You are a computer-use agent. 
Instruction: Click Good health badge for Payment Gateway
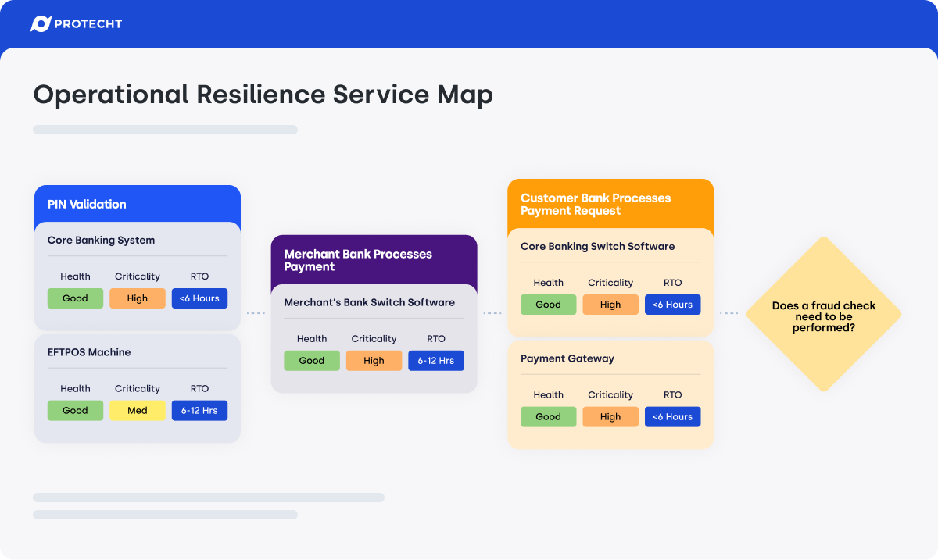point(548,417)
